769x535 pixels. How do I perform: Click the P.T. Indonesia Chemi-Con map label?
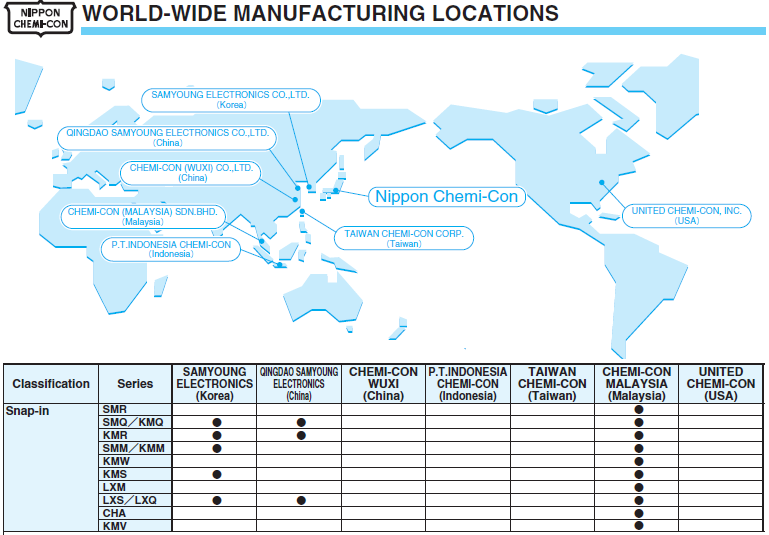click(x=171, y=249)
